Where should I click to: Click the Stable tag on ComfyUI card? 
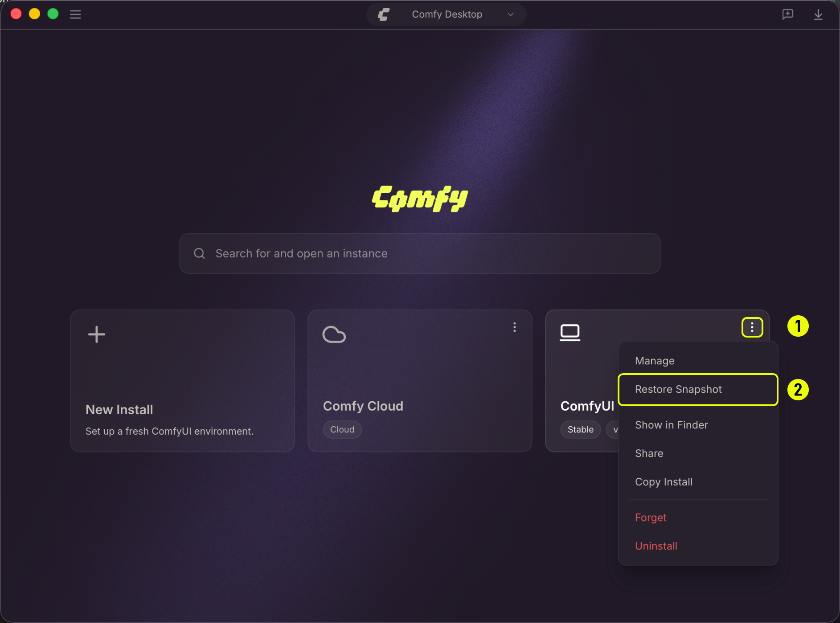click(x=580, y=430)
